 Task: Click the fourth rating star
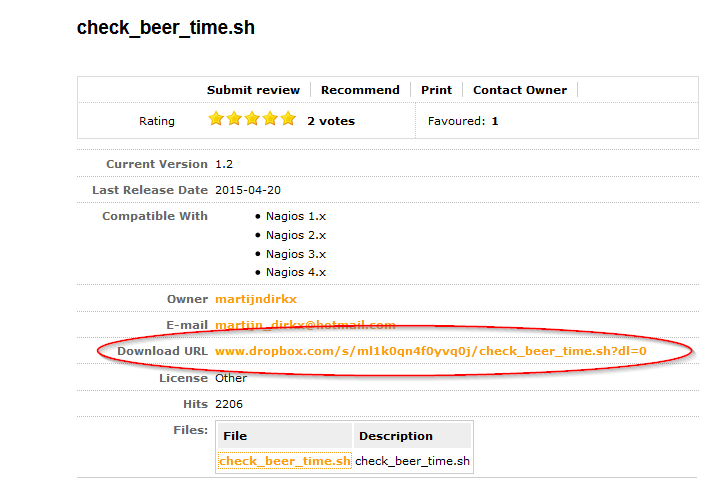pyautogui.click(x=270, y=120)
